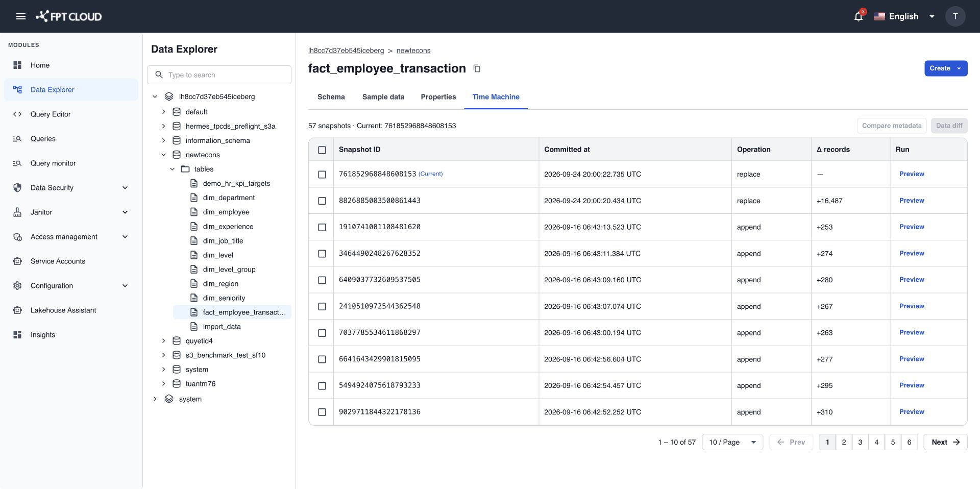Expand the hermes_tpcds_preflight_s3a schema
The height and width of the screenshot is (489, 980).
click(163, 126)
